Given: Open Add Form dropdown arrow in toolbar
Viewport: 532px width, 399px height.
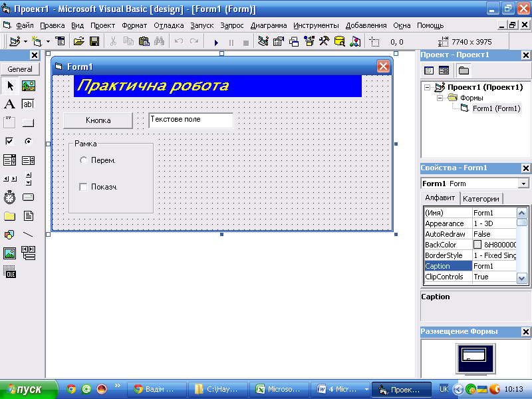Looking at the screenshot, I should click(48, 42).
